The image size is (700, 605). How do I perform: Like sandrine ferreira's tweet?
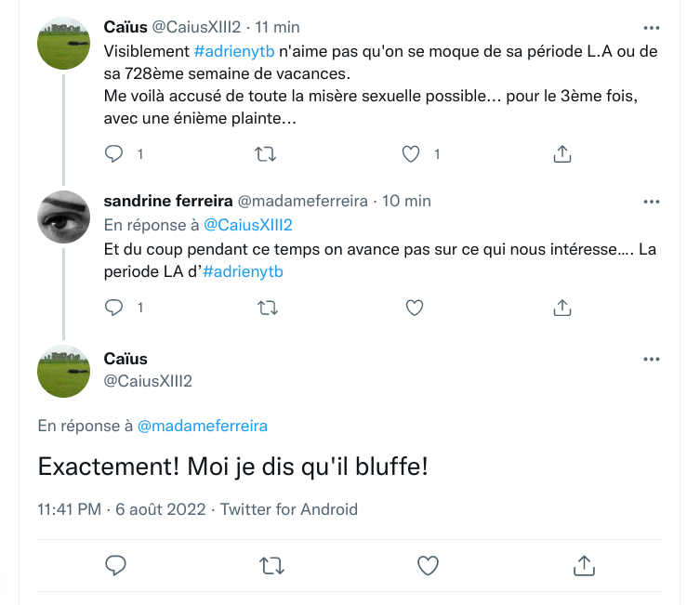(415, 307)
